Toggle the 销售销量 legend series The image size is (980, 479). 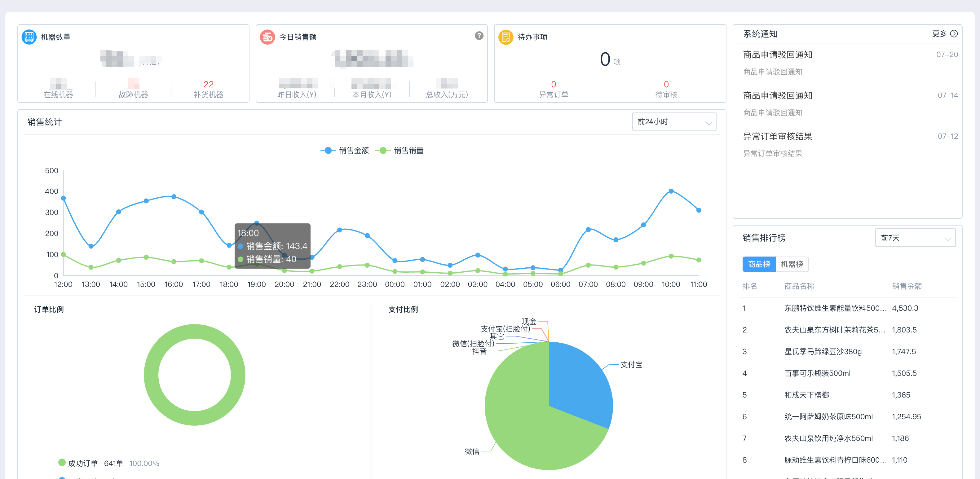tap(400, 151)
